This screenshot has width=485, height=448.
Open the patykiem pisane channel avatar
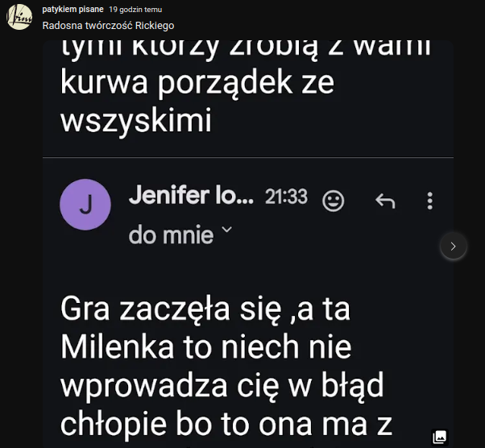(19, 16)
